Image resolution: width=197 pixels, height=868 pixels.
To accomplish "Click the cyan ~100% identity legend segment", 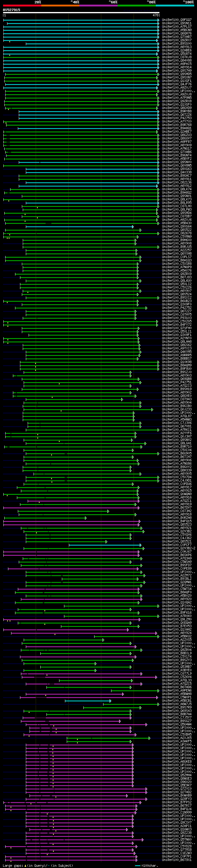I will point(175,6).
